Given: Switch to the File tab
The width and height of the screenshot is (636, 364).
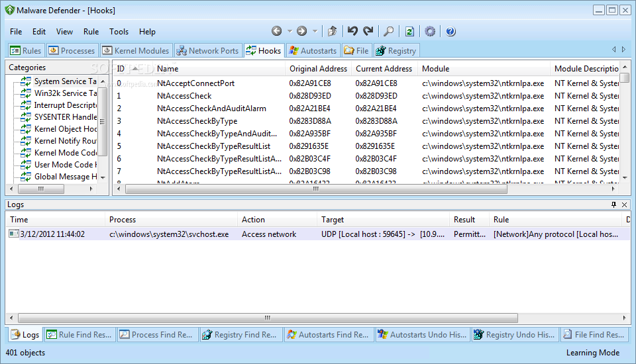Looking at the screenshot, I should pos(356,51).
